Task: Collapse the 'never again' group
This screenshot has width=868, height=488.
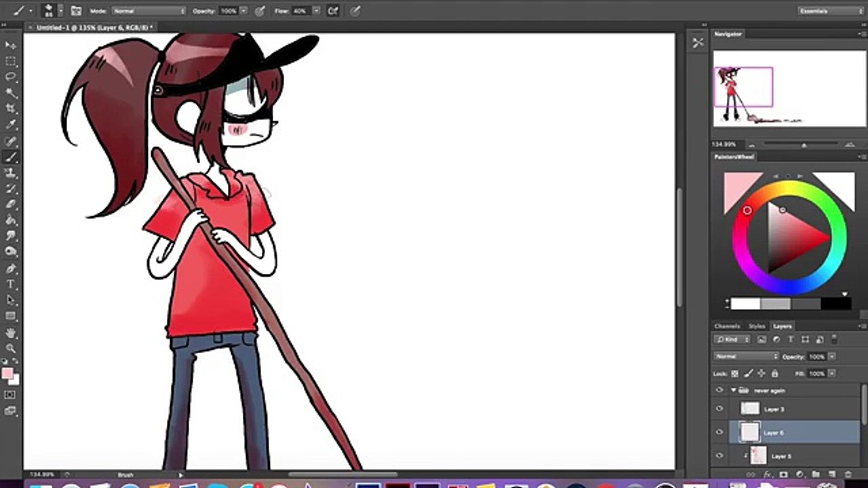Action: click(x=733, y=390)
